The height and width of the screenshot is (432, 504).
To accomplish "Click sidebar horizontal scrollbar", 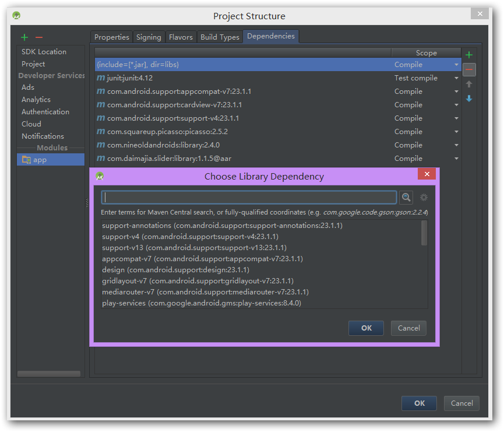I will [x=49, y=374].
